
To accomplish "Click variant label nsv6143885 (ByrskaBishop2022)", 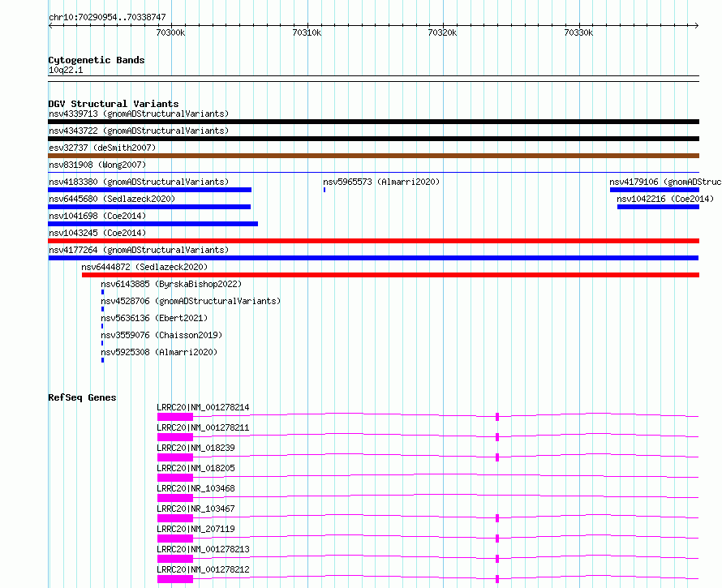I will click(171, 284).
